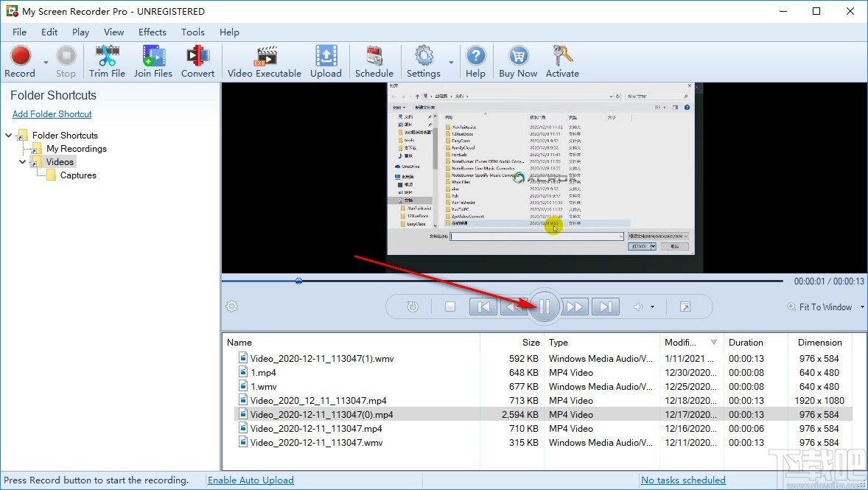
Task: Open the Tools menu
Action: pyautogui.click(x=192, y=32)
